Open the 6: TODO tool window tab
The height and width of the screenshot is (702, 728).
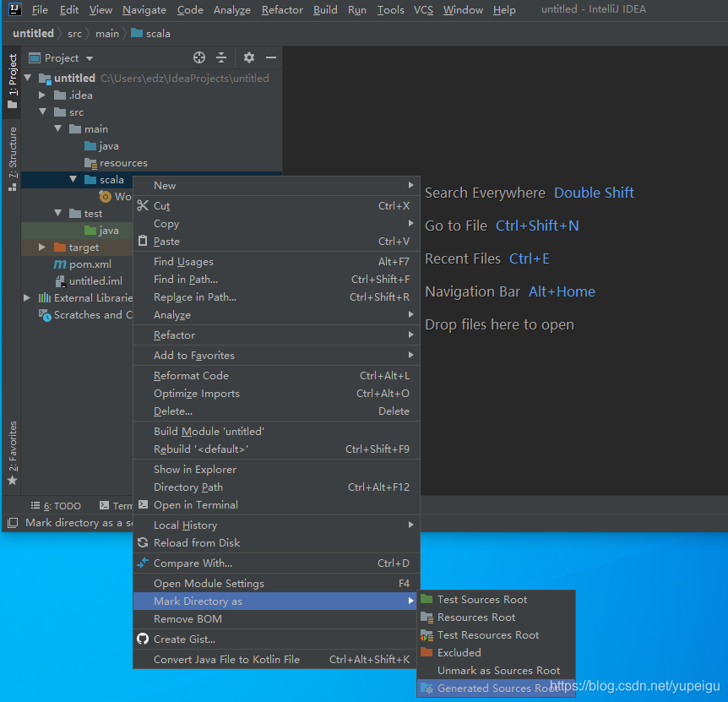[x=57, y=506]
